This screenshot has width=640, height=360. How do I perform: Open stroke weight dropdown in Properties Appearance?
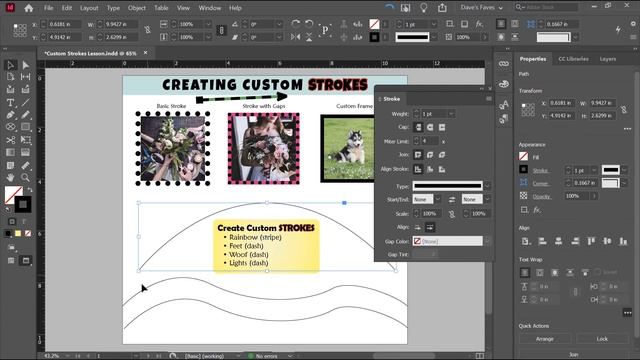(594, 170)
